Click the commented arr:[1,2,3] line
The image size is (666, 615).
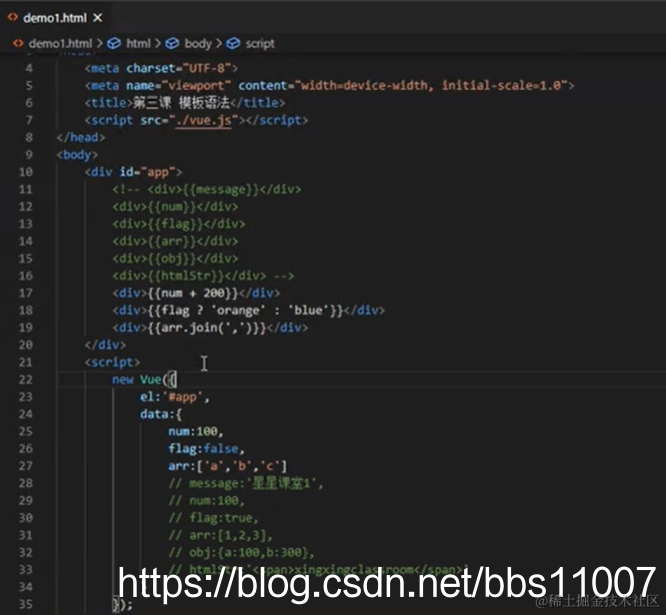pyautogui.click(x=220, y=536)
